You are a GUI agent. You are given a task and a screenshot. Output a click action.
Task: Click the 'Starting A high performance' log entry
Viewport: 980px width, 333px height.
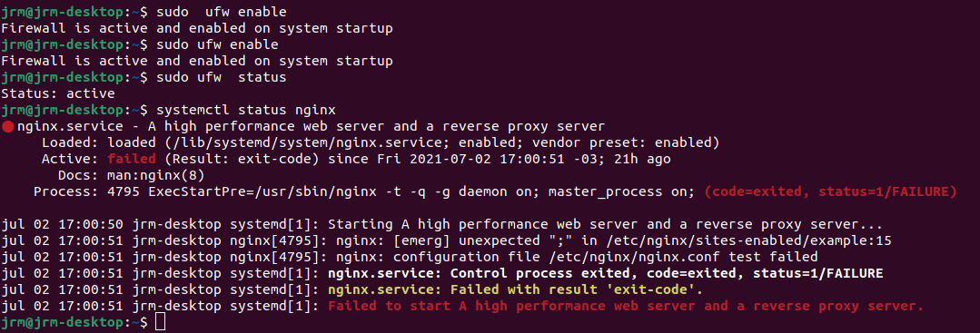pos(605,225)
